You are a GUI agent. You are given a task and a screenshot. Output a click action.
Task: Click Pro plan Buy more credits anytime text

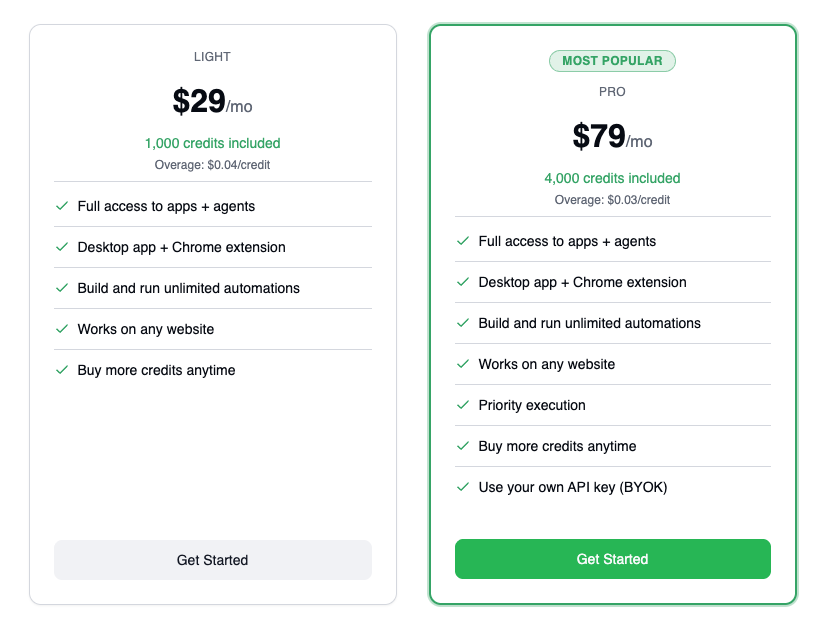(x=557, y=446)
